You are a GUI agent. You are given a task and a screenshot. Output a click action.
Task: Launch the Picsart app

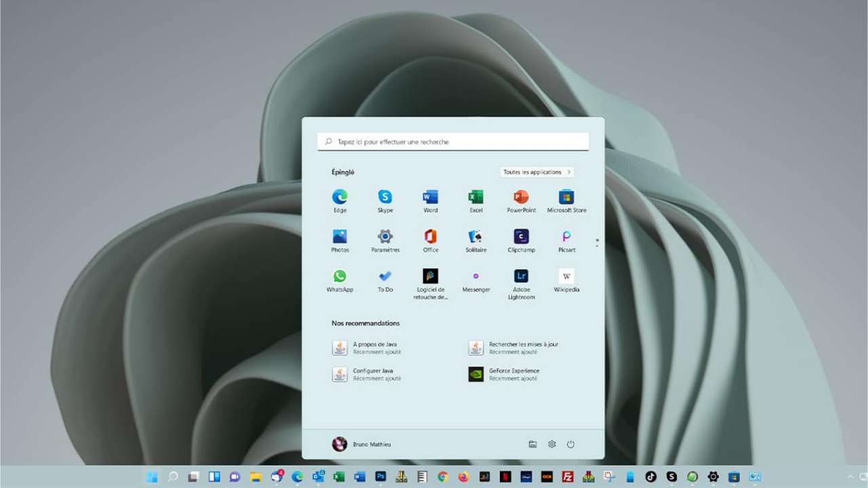click(x=566, y=241)
